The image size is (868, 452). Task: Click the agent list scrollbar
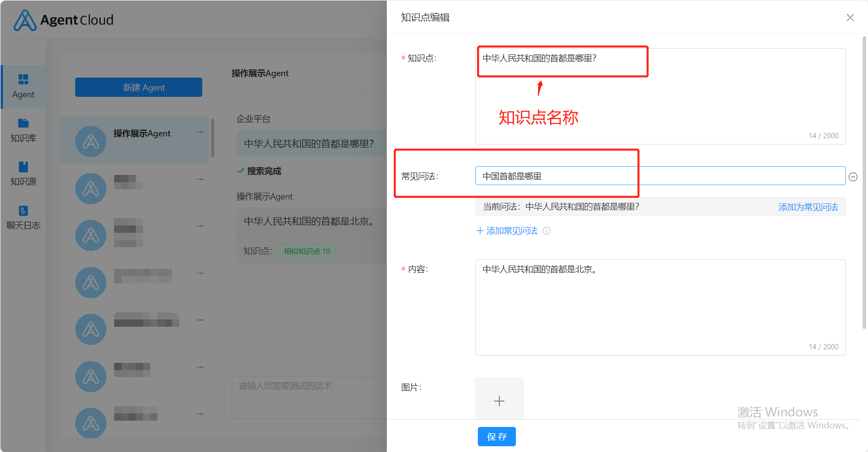[212, 138]
